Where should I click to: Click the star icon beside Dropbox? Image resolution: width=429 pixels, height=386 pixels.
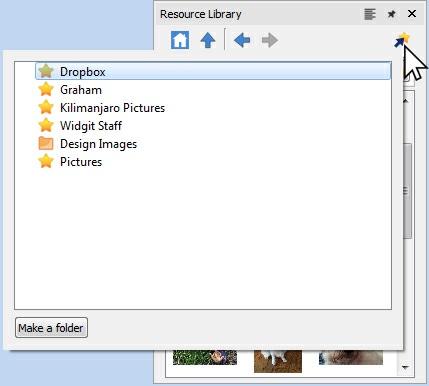[x=46, y=71]
